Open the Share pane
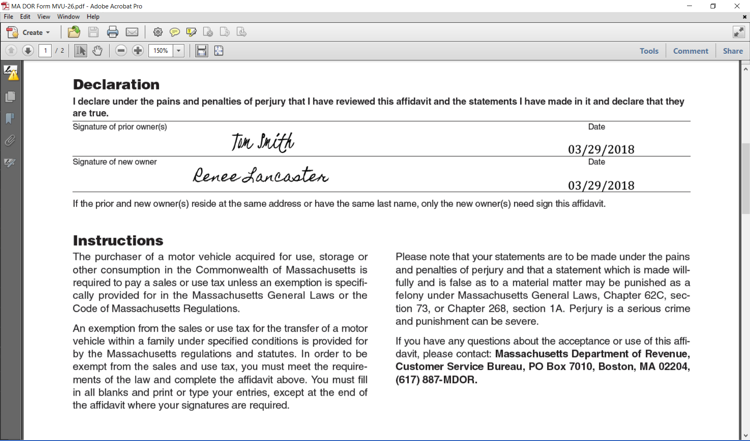Image resolution: width=750 pixels, height=441 pixels. [733, 51]
